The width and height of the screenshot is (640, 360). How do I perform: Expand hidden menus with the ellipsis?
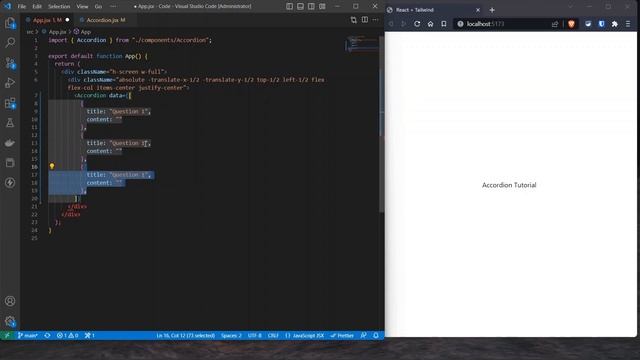pyautogui.click(x=113, y=7)
